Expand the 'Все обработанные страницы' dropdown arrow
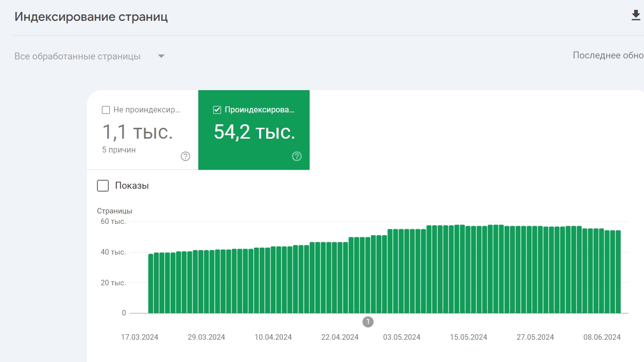 [x=161, y=56]
